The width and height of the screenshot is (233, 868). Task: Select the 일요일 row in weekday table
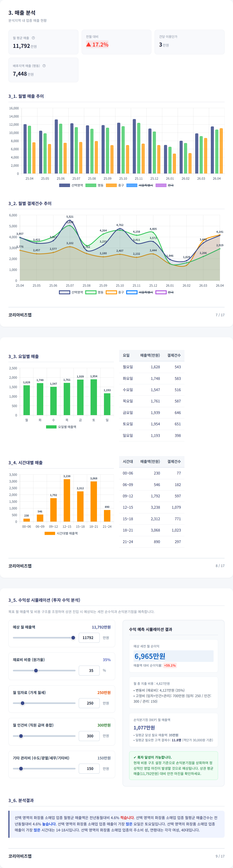click(152, 436)
